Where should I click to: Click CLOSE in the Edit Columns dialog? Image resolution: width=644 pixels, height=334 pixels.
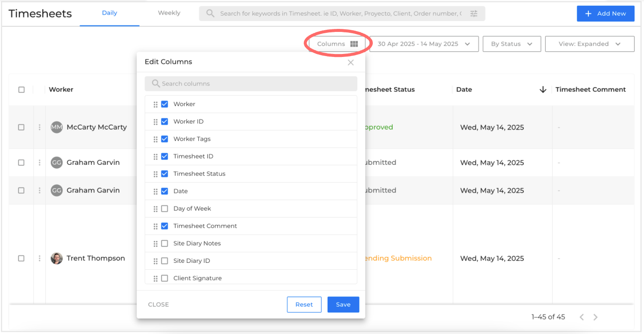click(x=158, y=305)
